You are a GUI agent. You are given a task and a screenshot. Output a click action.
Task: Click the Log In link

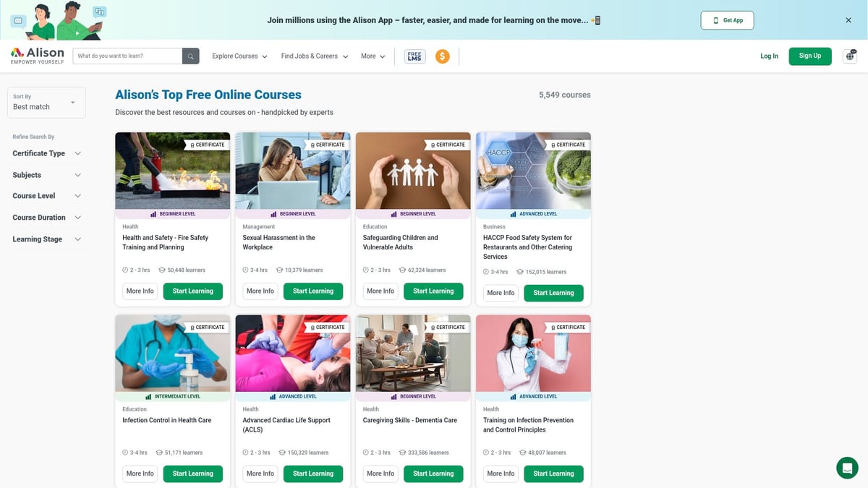770,56
